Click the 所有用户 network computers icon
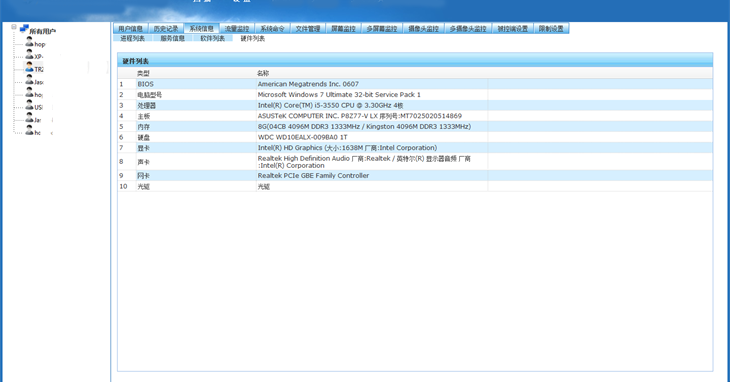This screenshot has height=382, width=730. point(24,28)
